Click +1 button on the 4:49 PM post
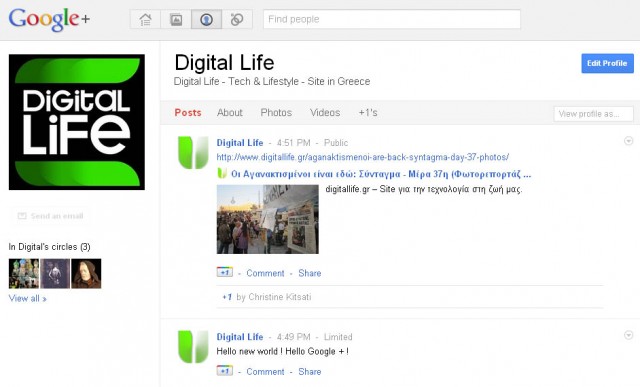Screen dimensions: 640x387 (224, 370)
